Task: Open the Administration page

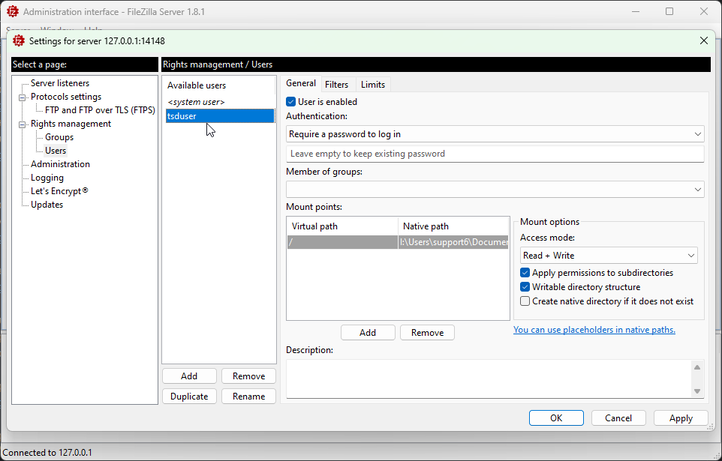Action: (x=60, y=164)
